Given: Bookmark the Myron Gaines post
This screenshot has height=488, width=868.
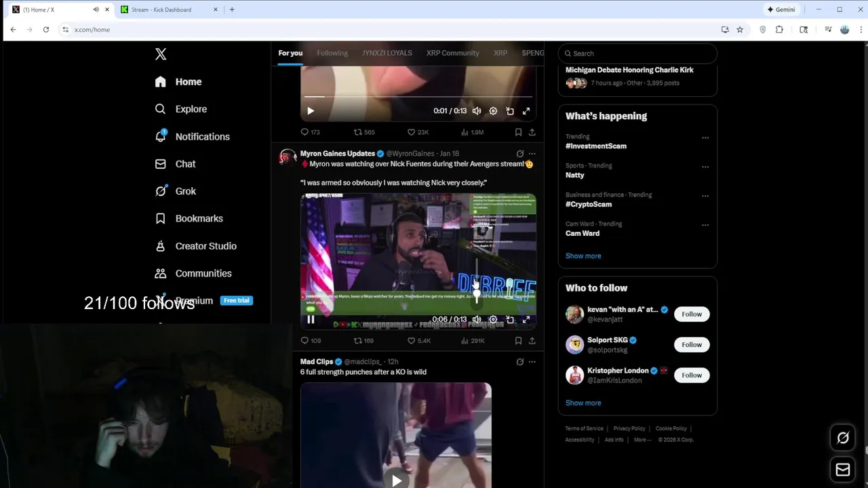Looking at the screenshot, I should coord(518,341).
